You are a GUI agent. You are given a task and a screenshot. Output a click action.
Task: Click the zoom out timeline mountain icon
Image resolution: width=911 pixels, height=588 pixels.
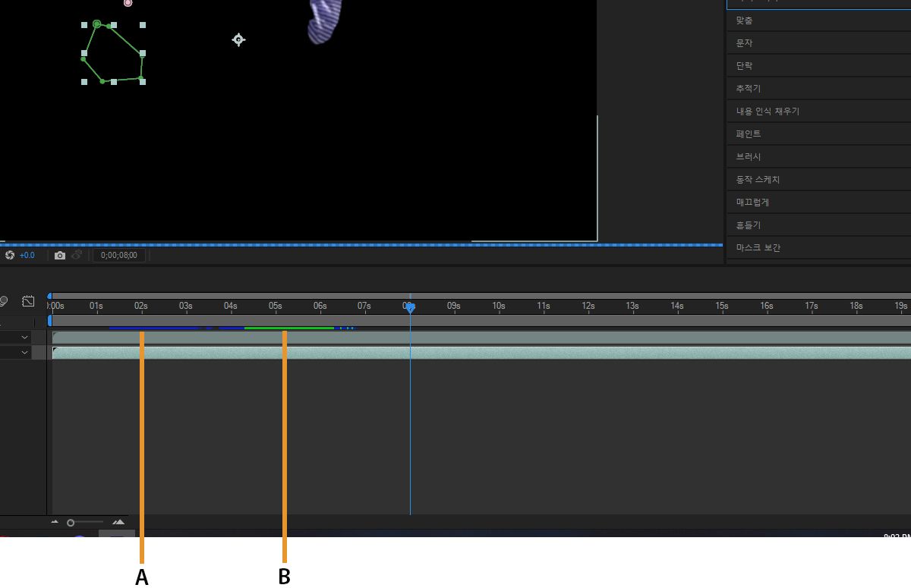[x=55, y=522]
